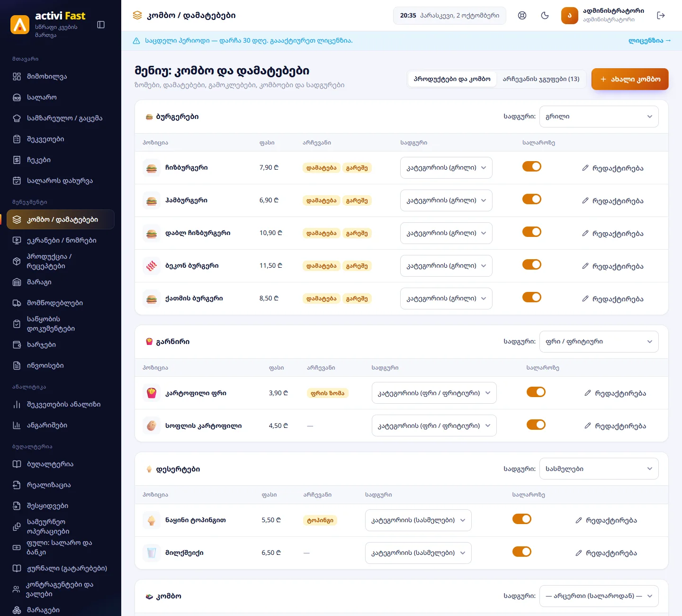Open the სალაროს დახურვა calendar icon
This screenshot has height=616, width=682.
click(x=17, y=181)
